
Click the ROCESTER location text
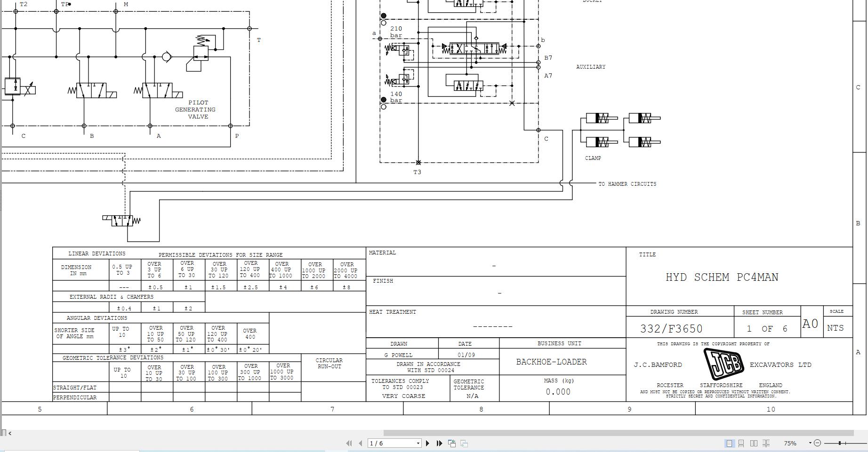click(670, 385)
